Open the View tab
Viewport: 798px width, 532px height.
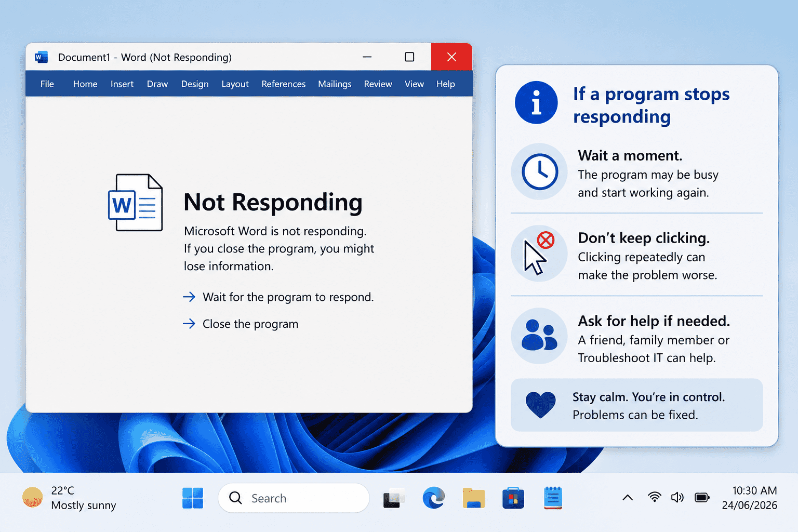pyautogui.click(x=414, y=84)
